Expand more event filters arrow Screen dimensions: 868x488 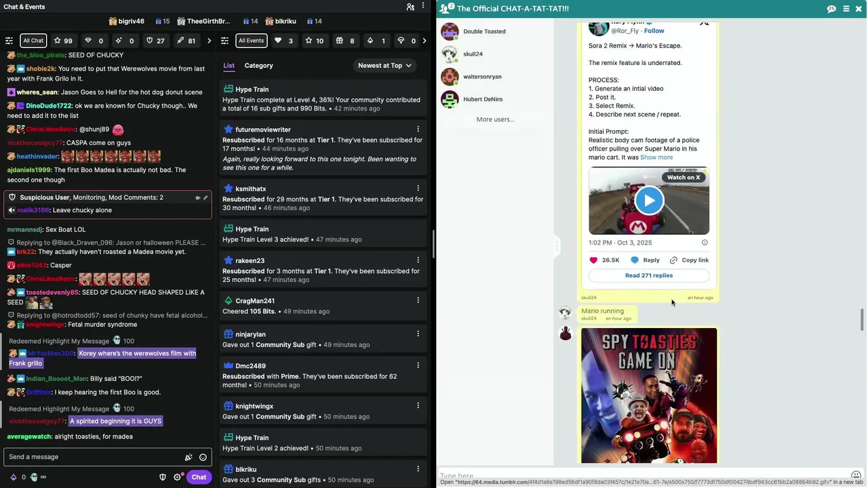tap(425, 41)
